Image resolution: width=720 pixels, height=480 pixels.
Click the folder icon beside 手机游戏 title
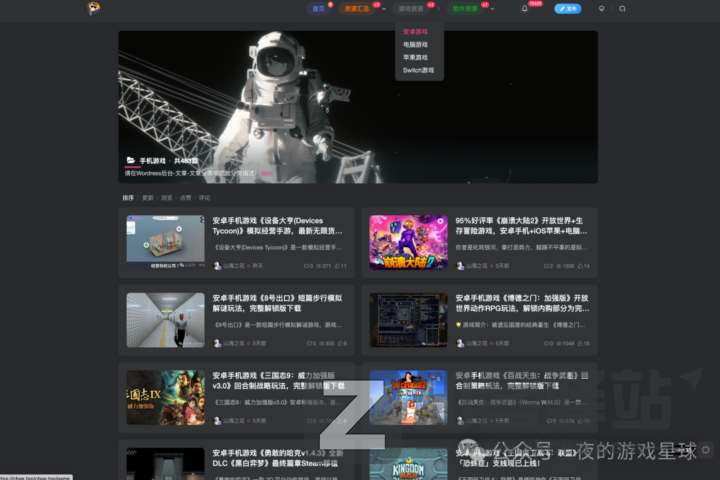tap(130, 160)
